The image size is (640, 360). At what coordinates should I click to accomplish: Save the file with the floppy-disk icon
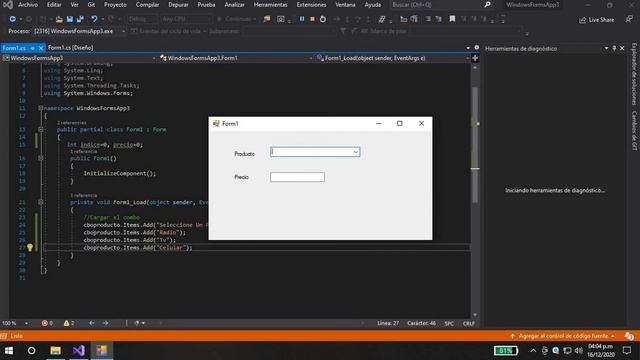(x=70, y=19)
